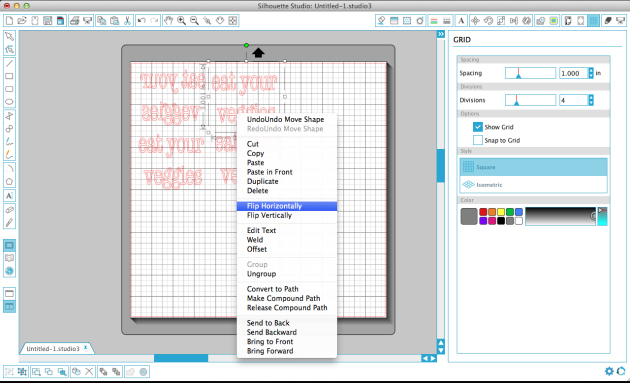Select Edit Text in the context menu
Viewport: 630px width, 383px height.
click(287, 231)
